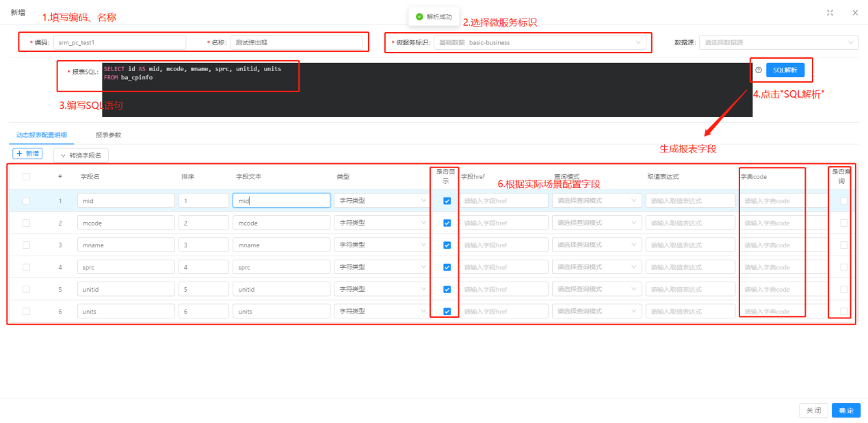This screenshot has width=868, height=423.
Task: Click the 字典code input in the mname row
Action: click(x=783, y=245)
